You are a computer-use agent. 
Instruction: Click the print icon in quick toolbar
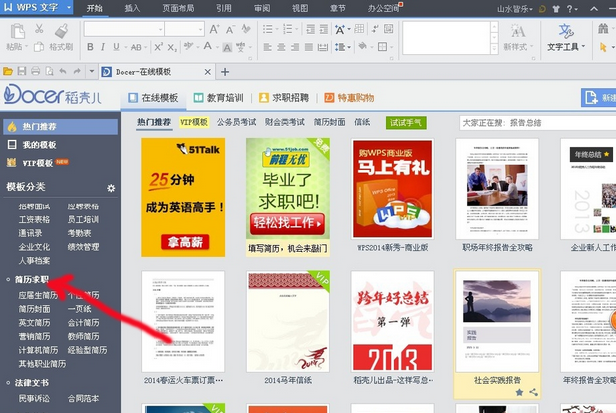(x=35, y=71)
